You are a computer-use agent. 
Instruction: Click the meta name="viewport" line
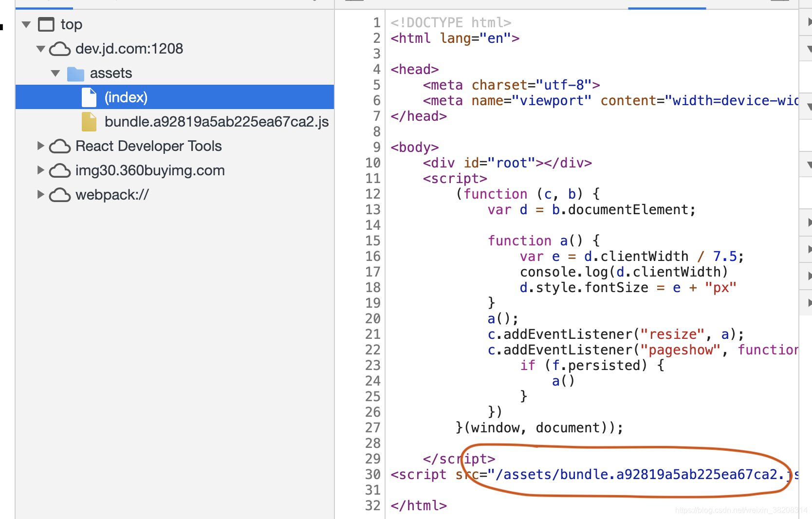(610, 100)
